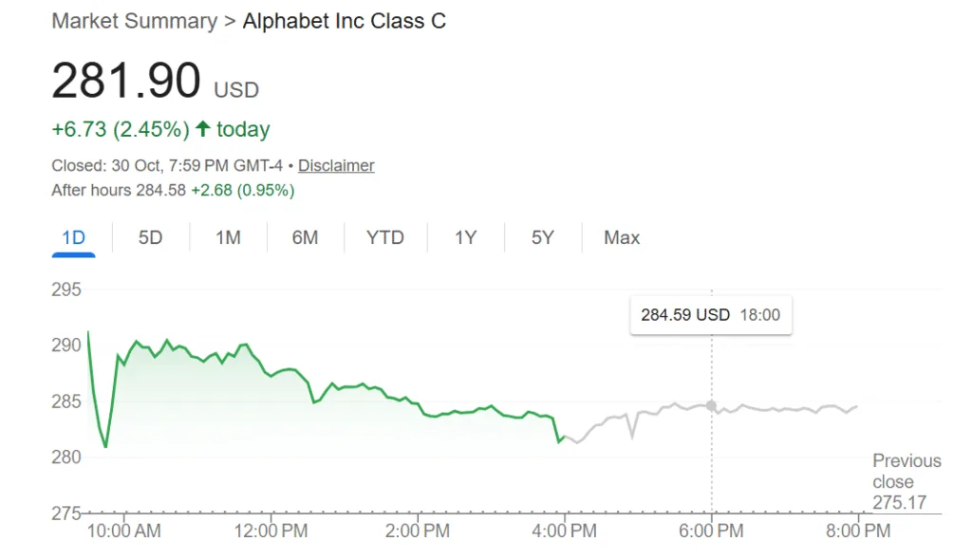Click the 10:00 AM time axis label

[x=125, y=532]
